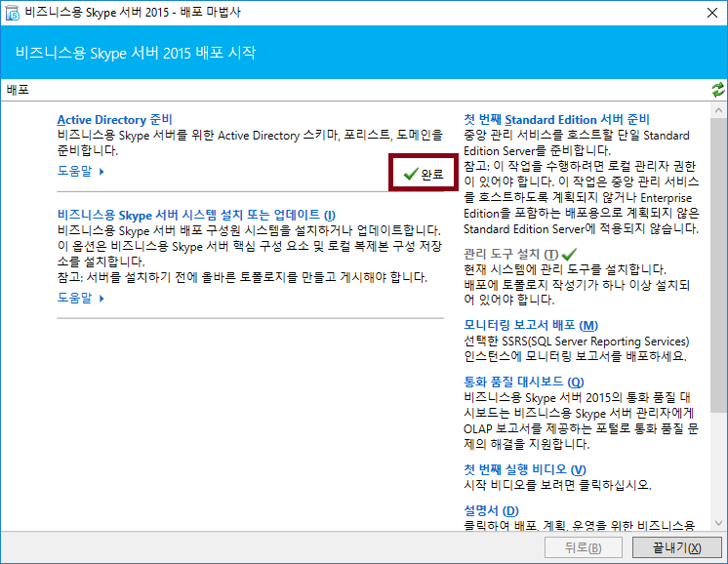The width and height of the screenshot is (728, 564).
Task: Click the green refresh icon
Action: [718, 90]
